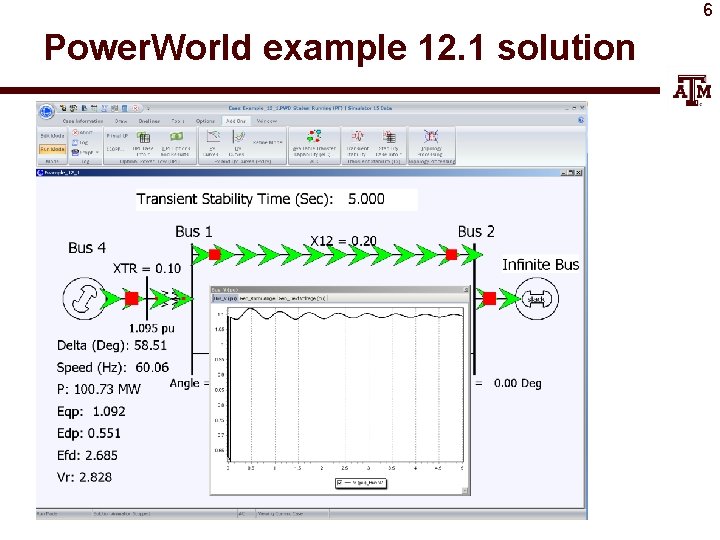Click red X icon in quick access toolbar
The image size is (720, 540).
[135, 109]
